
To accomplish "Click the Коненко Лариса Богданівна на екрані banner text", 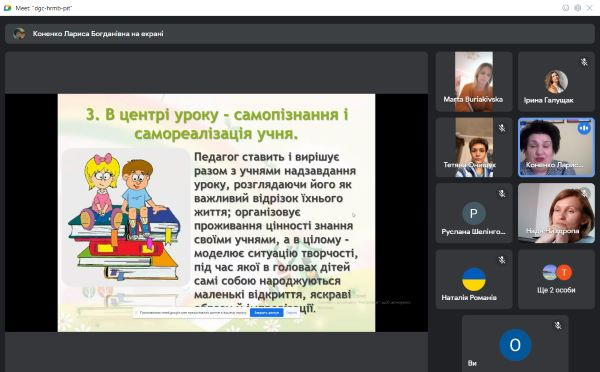I will [98, 34].
